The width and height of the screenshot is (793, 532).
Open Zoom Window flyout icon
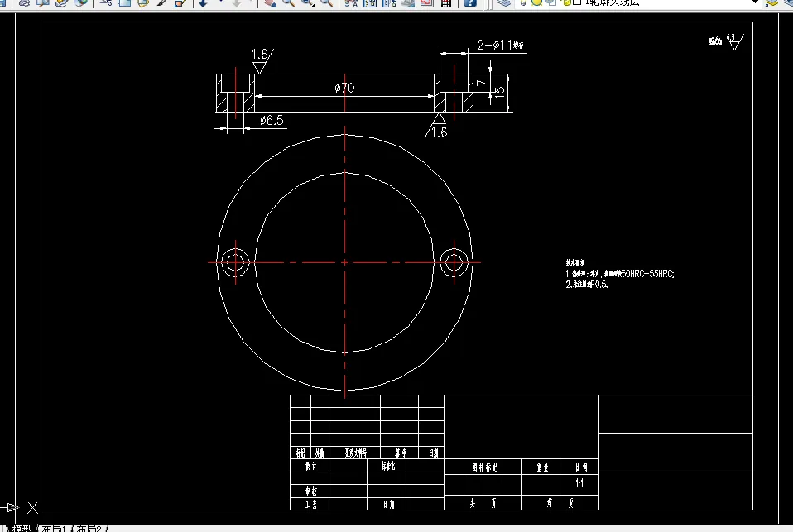click(307, 2)
